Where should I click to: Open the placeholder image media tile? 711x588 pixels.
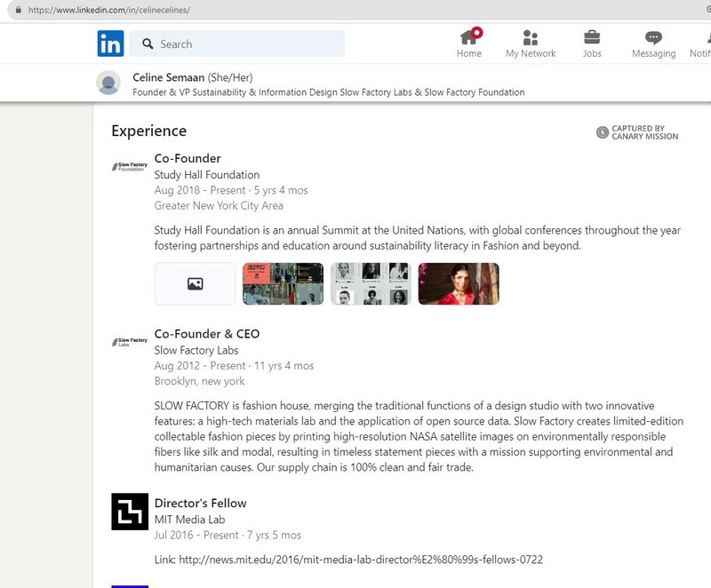(195, 283)
